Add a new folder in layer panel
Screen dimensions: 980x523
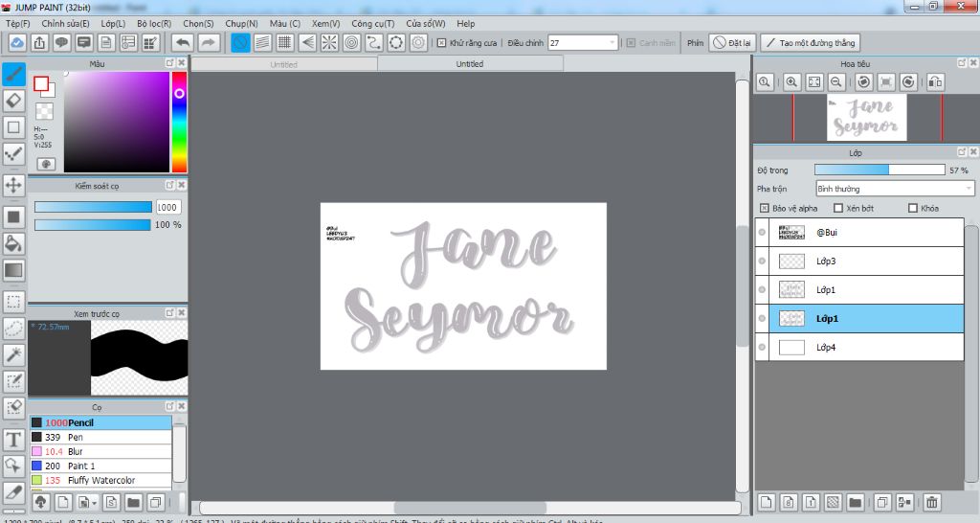(x=855, y=502)
